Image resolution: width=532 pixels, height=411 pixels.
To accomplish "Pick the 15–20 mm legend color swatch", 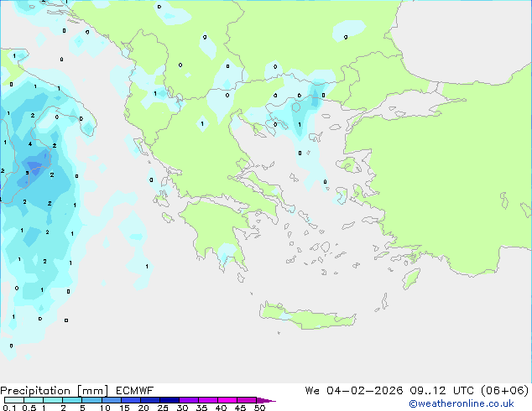I will pyautogui.click(x=130, y=400).
